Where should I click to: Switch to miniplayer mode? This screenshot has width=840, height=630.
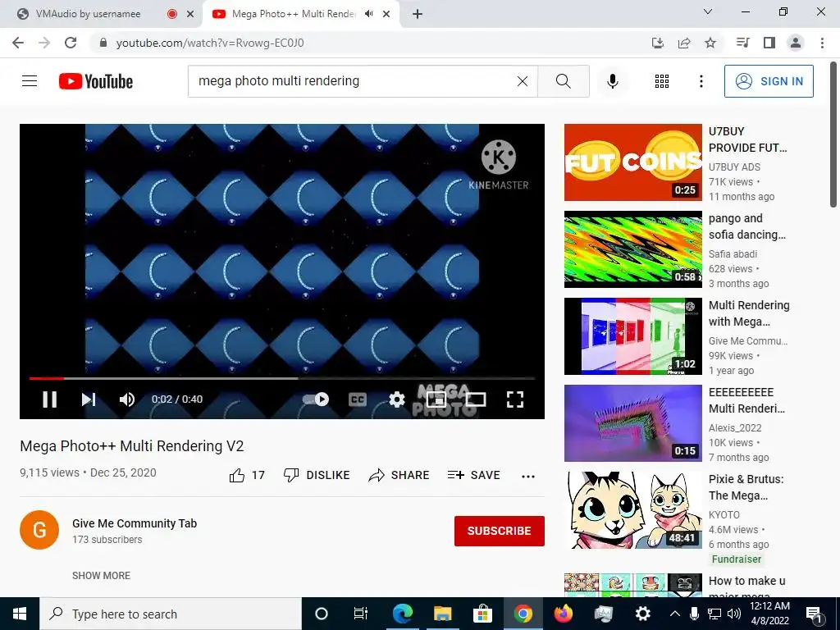click(x=436, y=399)
